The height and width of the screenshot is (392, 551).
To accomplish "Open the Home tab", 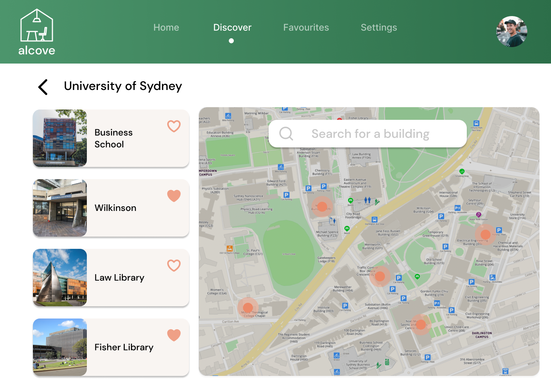I will pos(166,28).
